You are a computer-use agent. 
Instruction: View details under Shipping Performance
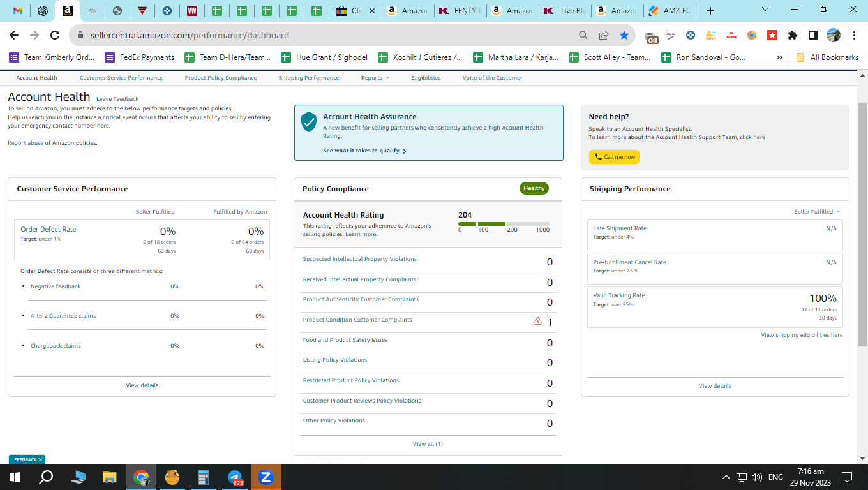coord(715,386)
